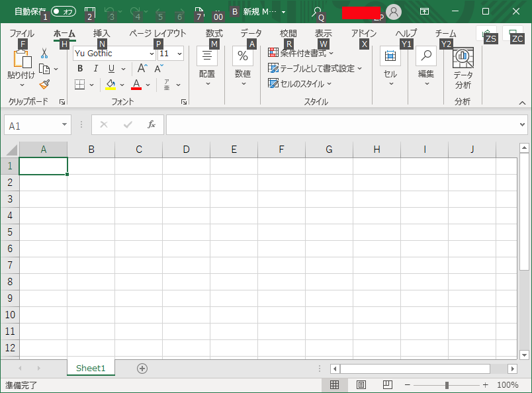Open the Help (ヘルプ) tab
The width and height of the screenshot is (532, 393).
[x=406, y=33]
